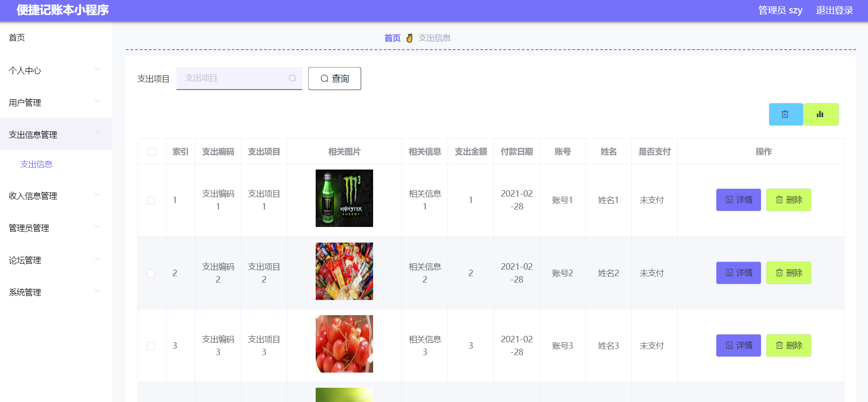Image resolution: width=868 pixels, height=402 pixels.
Task: Check the checkbox for row 3
Action: [x=151, y=346]
